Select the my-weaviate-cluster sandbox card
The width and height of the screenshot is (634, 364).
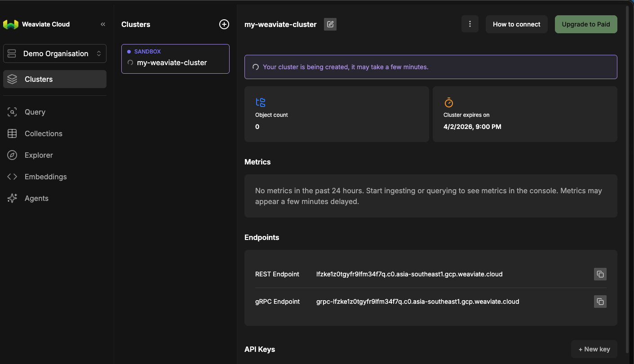(x=175, y=59)
